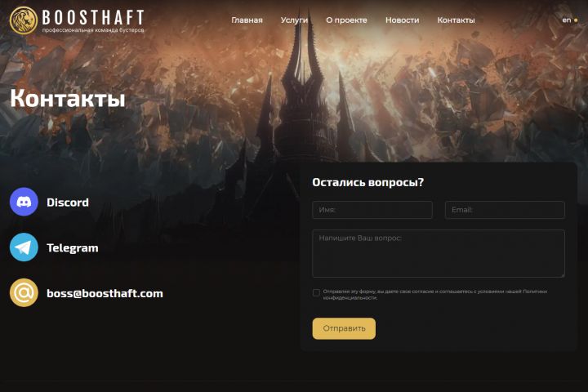The height and width of the screenshot is (392, 588).
Task: Focus the Email input field
Action: 505,210
